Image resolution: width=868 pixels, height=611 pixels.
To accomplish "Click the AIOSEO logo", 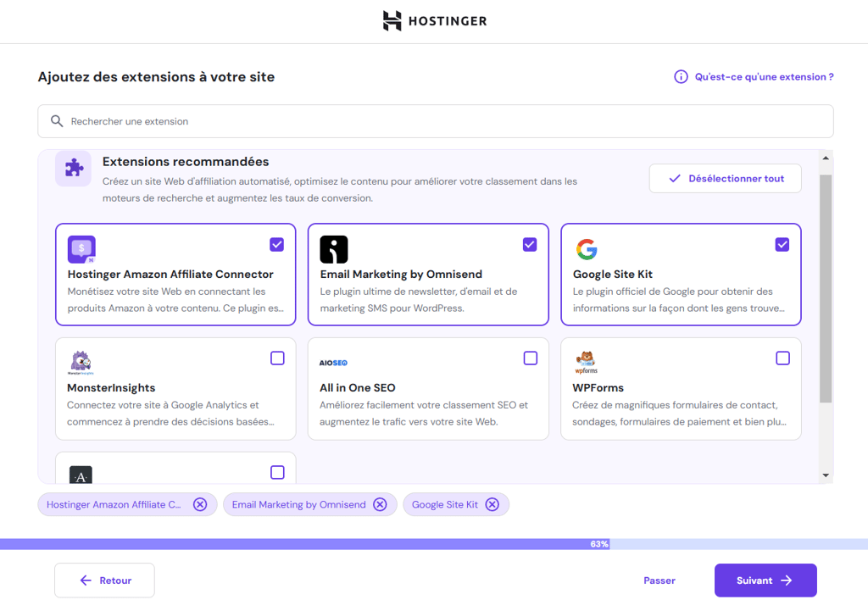I will pos(333,363).
